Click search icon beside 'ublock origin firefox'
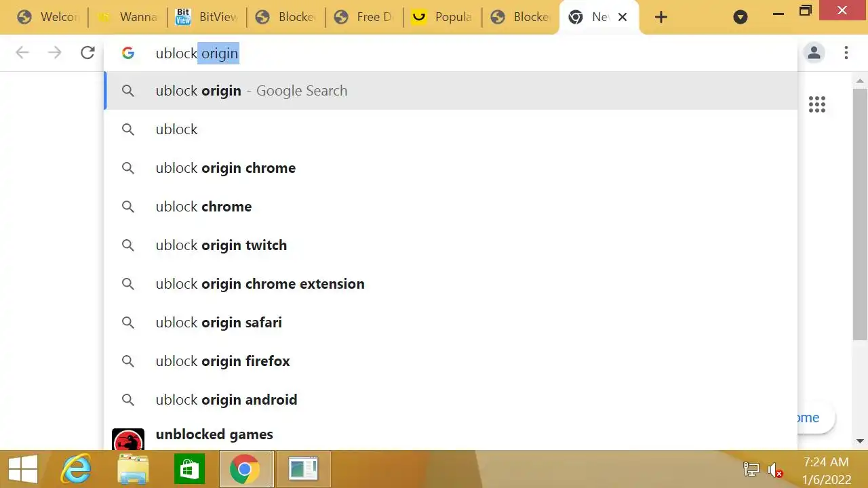 [x=128, y=361]
